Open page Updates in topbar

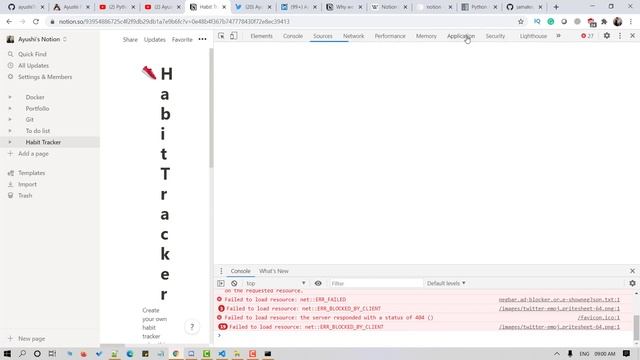click(x=155, y=40)
